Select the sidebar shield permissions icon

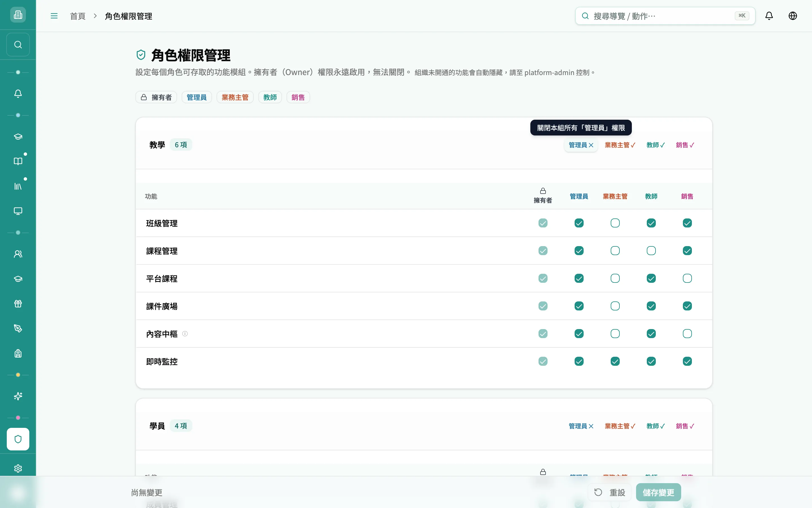pos(18,439)
